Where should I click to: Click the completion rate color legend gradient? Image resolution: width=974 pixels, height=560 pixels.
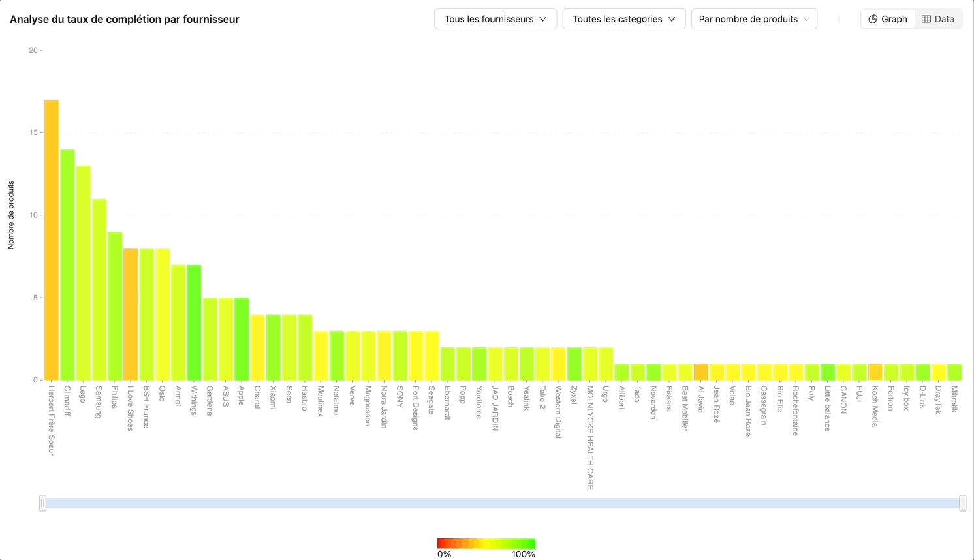[x=486, y=544]
